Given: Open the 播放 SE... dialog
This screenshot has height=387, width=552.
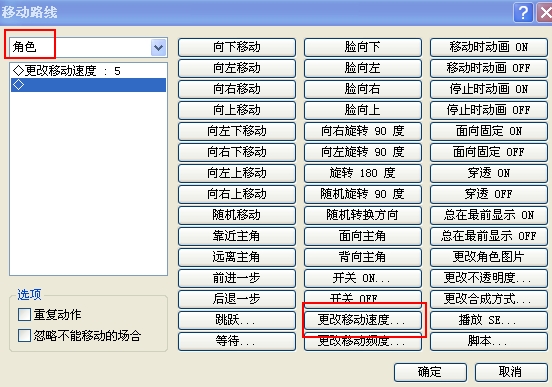Looking at the screenshot, I should [489, 320].
